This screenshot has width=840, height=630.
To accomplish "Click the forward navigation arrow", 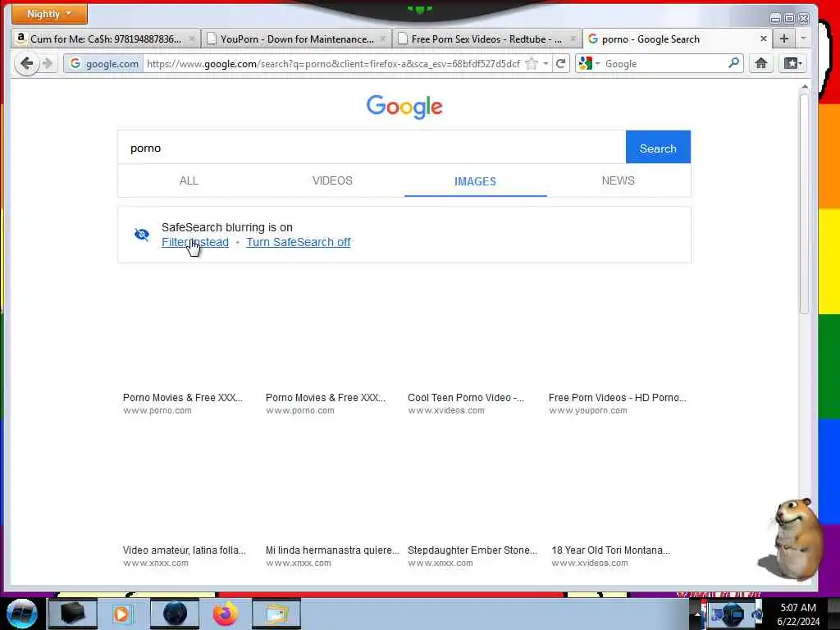I will pyautogui.click(x=48, y=64).
